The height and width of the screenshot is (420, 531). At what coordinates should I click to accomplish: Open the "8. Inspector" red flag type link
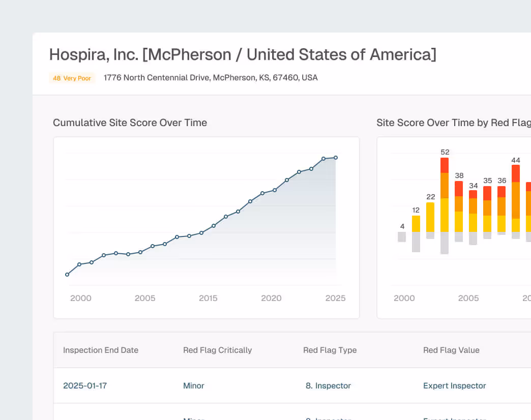point(328,385)
